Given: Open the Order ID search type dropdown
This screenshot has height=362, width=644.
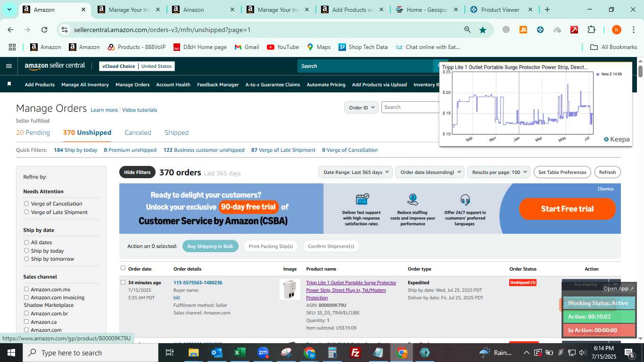Looking at the screenshot, I should (x=361, y=107).
